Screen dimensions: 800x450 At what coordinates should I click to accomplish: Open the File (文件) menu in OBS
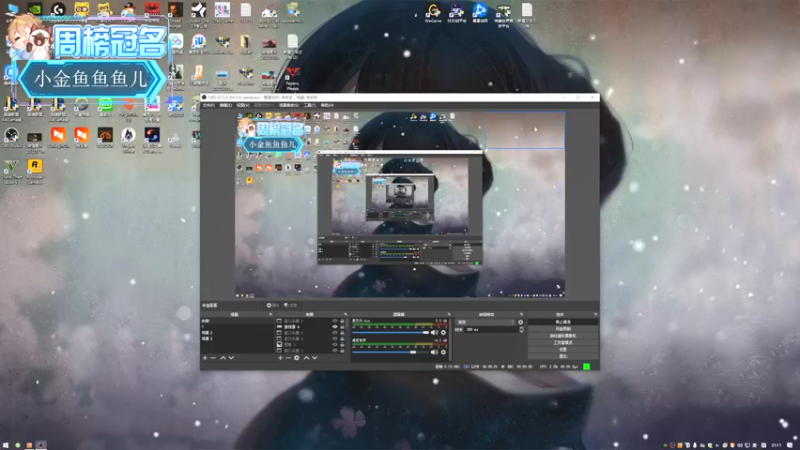tap(209, 105)
